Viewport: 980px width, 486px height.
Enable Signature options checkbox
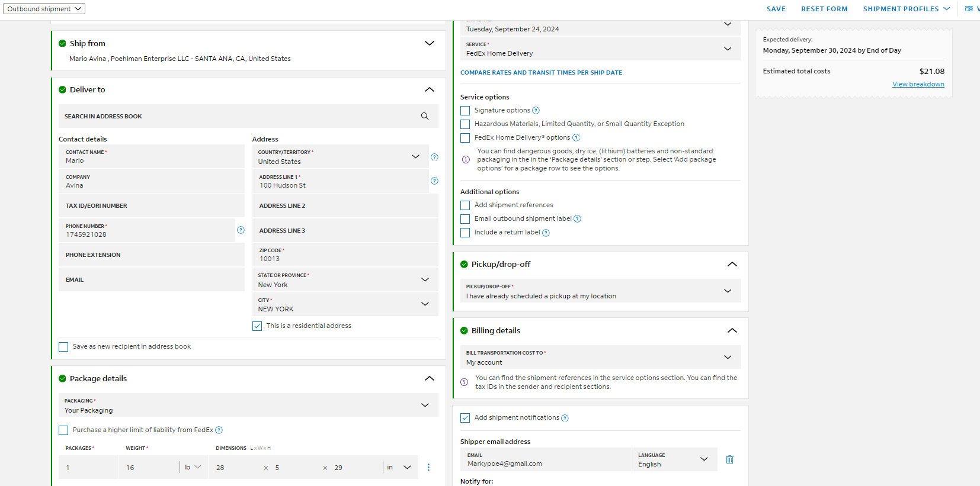(x=465, y=111)
